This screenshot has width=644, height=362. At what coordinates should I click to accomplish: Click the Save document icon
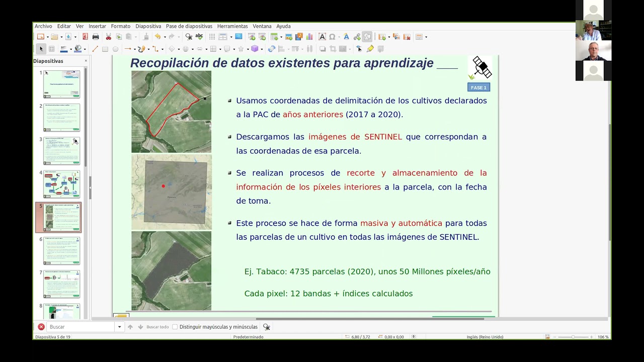point(68,37)
